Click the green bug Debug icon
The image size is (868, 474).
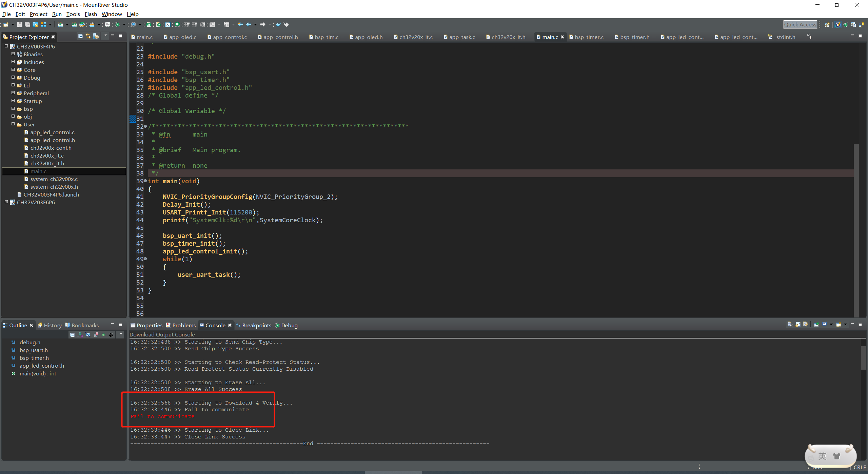pos(118,24)
